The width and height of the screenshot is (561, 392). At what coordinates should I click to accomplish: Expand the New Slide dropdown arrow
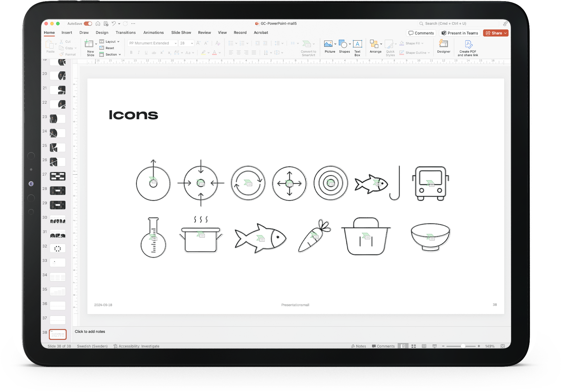pyautogui.click(x=96, y=44)
